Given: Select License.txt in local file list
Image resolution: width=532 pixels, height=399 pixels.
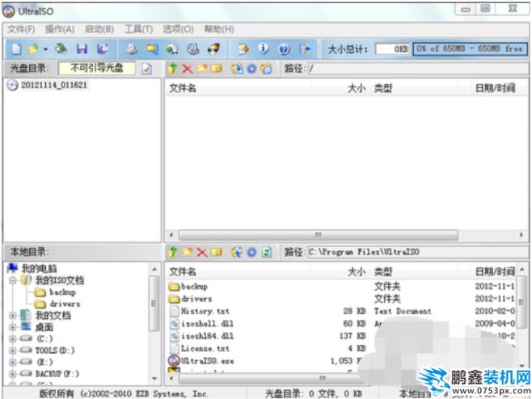Looking at the screenshot, I should [205, 348].
